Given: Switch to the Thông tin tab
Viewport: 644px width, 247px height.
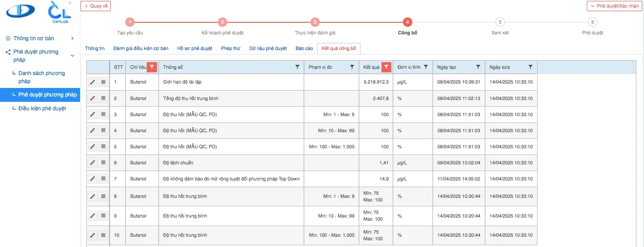Looking at the screenshot, I should coord(95,48).
